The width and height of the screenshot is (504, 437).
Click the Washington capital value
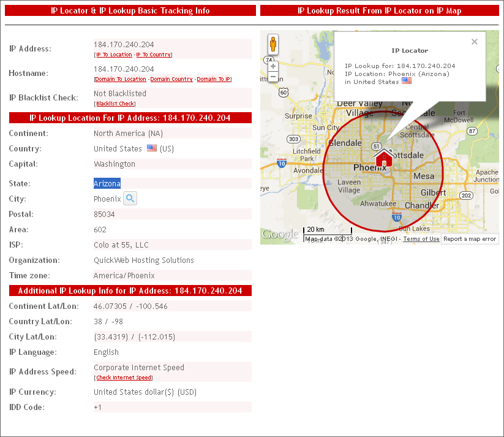[x=115, y=164]
